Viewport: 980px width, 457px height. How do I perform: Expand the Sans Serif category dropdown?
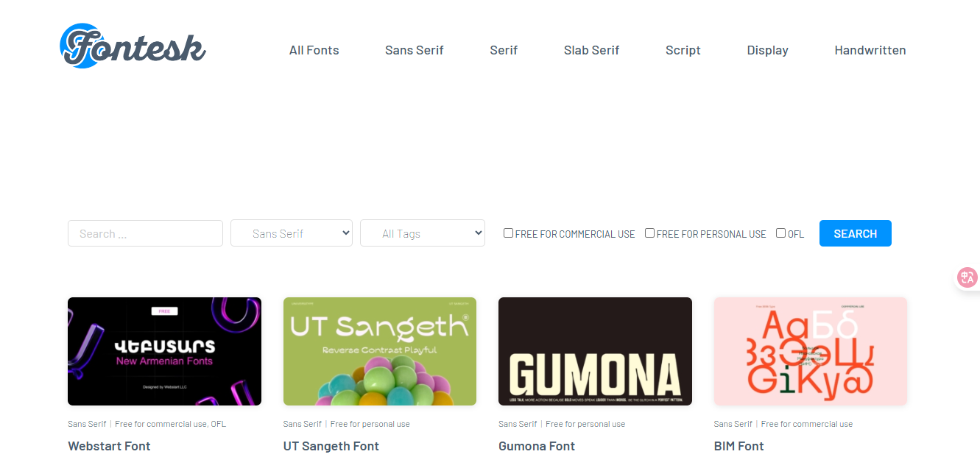292,233
